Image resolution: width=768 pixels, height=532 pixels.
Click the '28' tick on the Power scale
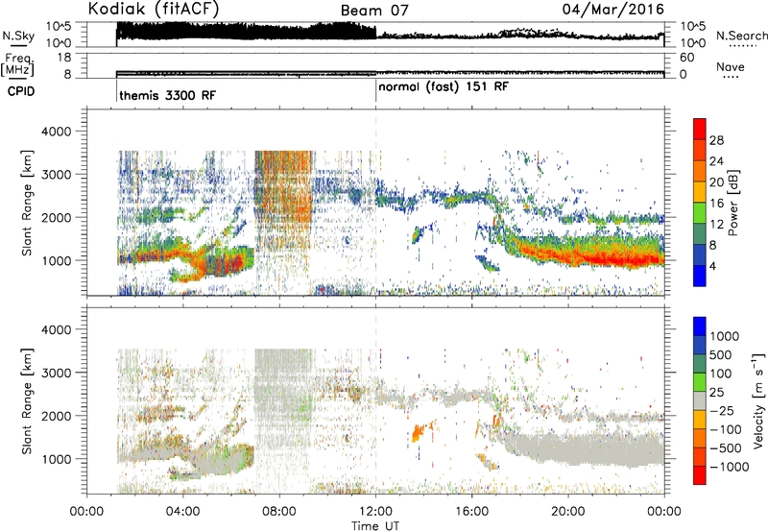pos(716,140)
